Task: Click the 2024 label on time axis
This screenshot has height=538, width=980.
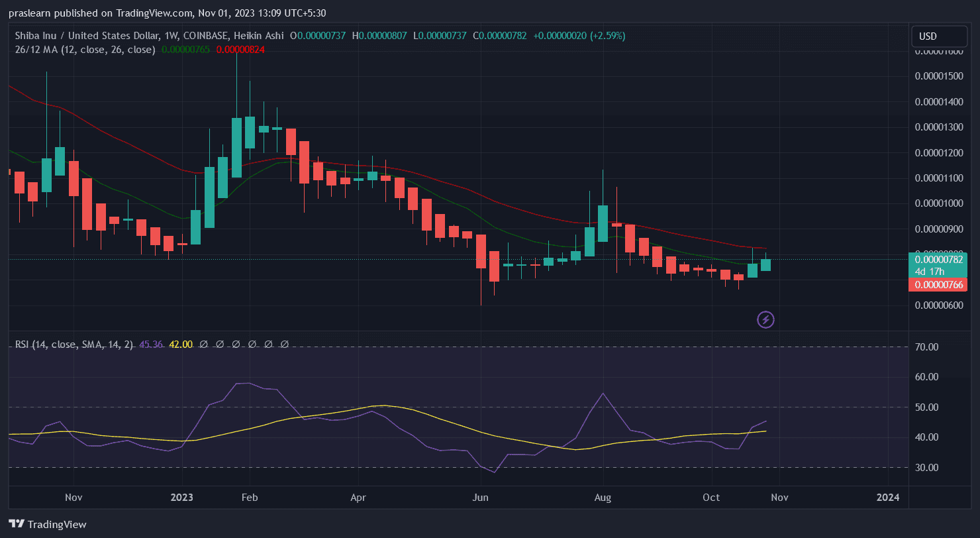Action: pyautogui.click(x=887, y=497)
